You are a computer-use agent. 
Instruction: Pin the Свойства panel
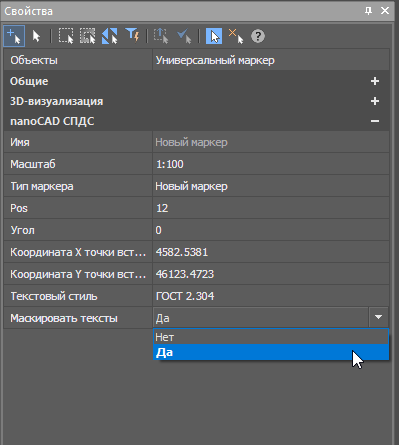(x=368, y=11)
